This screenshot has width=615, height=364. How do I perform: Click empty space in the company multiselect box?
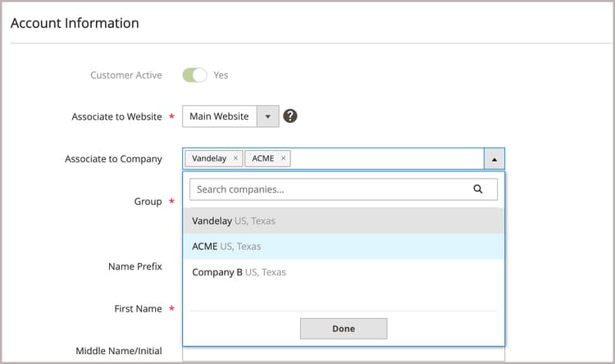385,158
